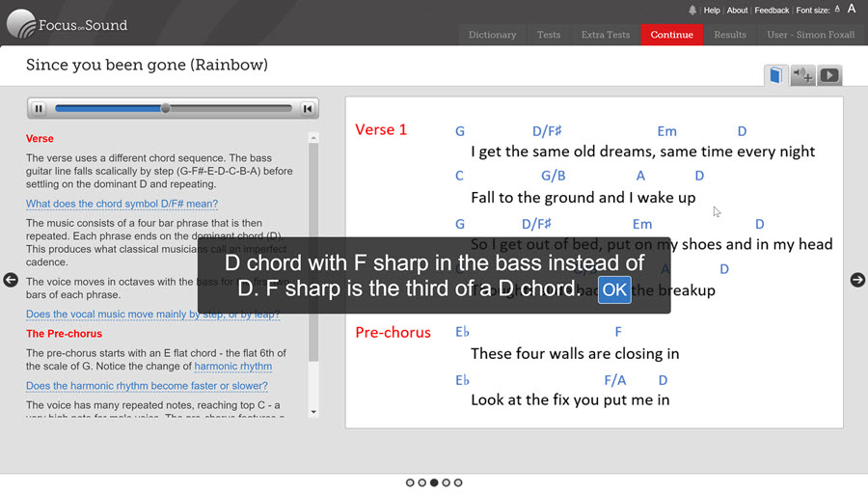868x494 pixels.
Task: Open the Results tab
Action: pos(730,35)
